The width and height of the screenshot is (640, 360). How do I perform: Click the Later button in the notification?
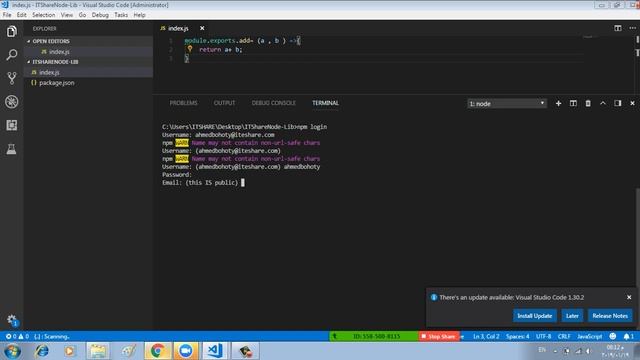click(572, 316)
